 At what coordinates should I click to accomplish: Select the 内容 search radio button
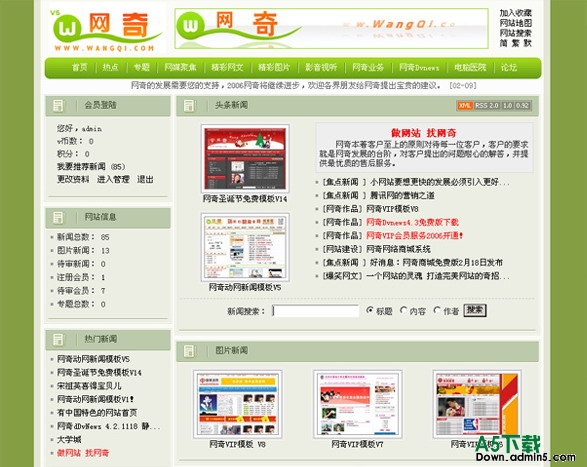(403, 310)
